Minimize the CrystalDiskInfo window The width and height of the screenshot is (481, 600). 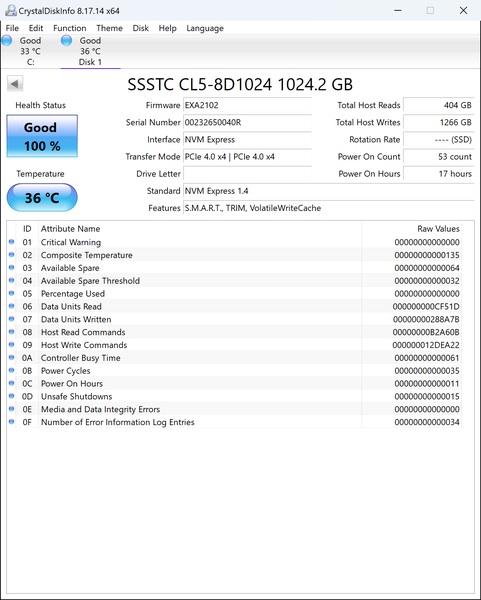point(398,10)
